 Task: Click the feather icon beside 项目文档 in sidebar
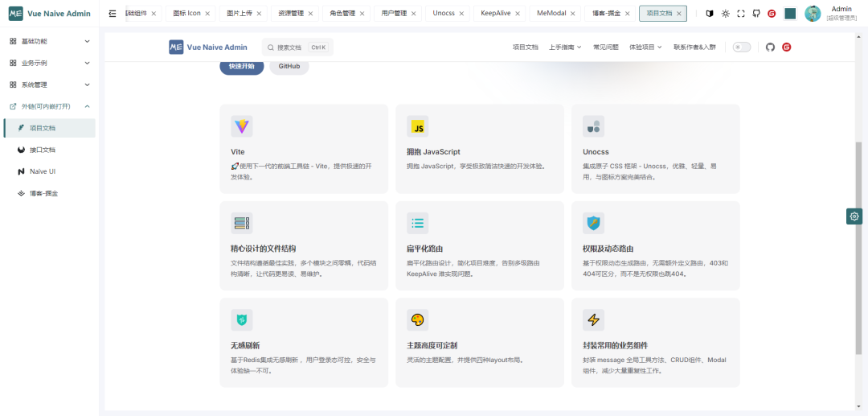(21, 128)
